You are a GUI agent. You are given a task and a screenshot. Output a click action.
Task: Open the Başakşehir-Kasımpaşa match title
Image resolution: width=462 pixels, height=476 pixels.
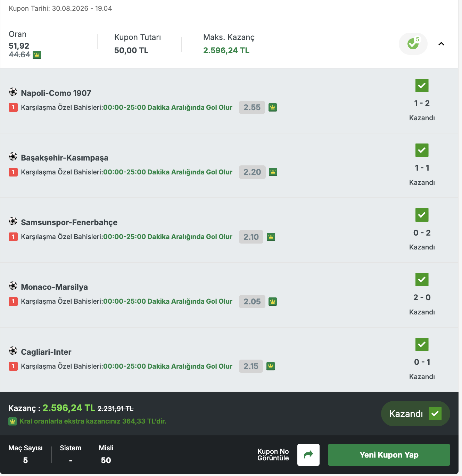pyautogui.click(x=65, y=158)
